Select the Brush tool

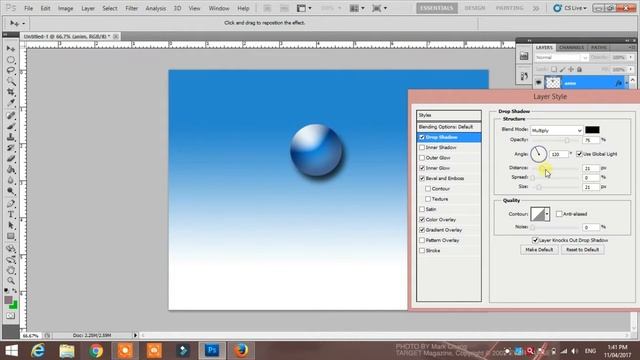[x=11, y=127]
